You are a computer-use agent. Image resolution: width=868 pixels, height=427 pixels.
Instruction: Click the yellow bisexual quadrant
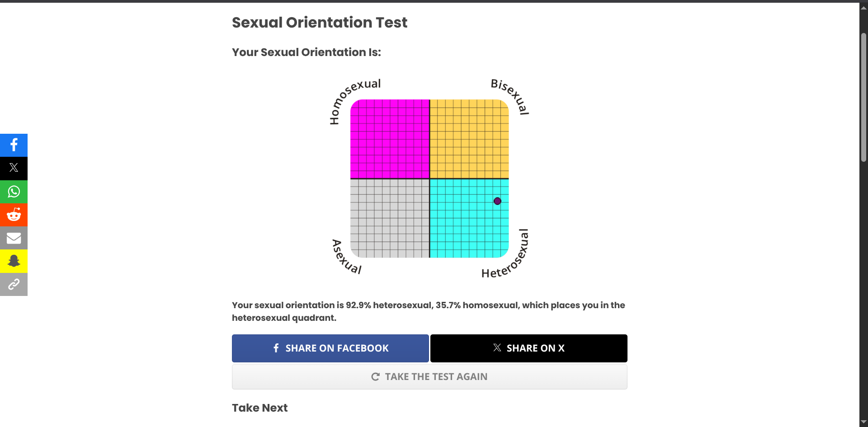click(469, 139)
